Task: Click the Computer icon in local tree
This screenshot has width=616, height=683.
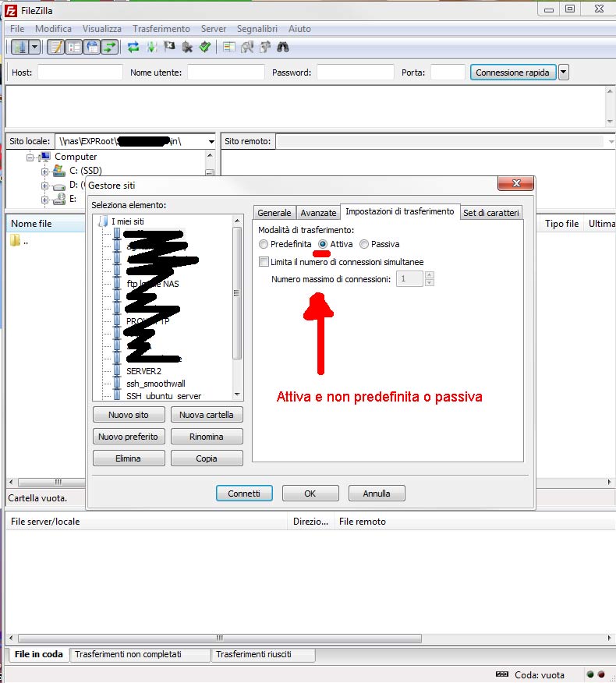Action: [45, 157]
